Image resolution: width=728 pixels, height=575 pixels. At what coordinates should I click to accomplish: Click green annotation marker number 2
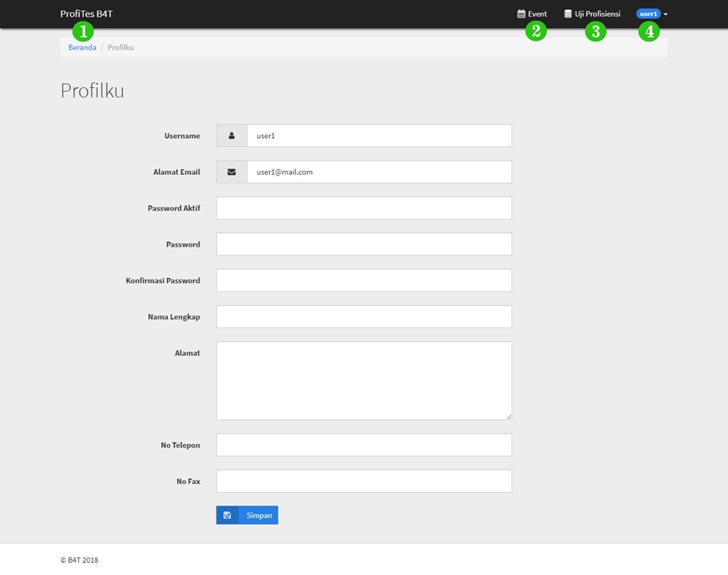pyautogui.click(x=536, y=32)
